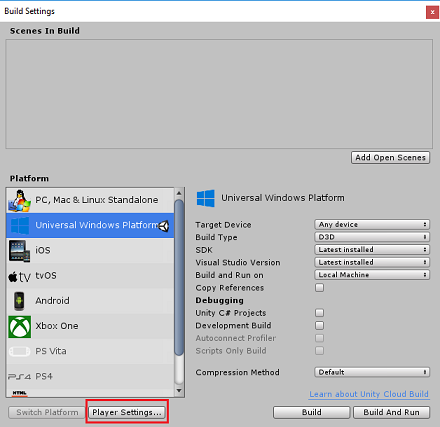Open Player Settings
Image resolution: width=440 pixels, height=427 pixels.
click(127, 412)
